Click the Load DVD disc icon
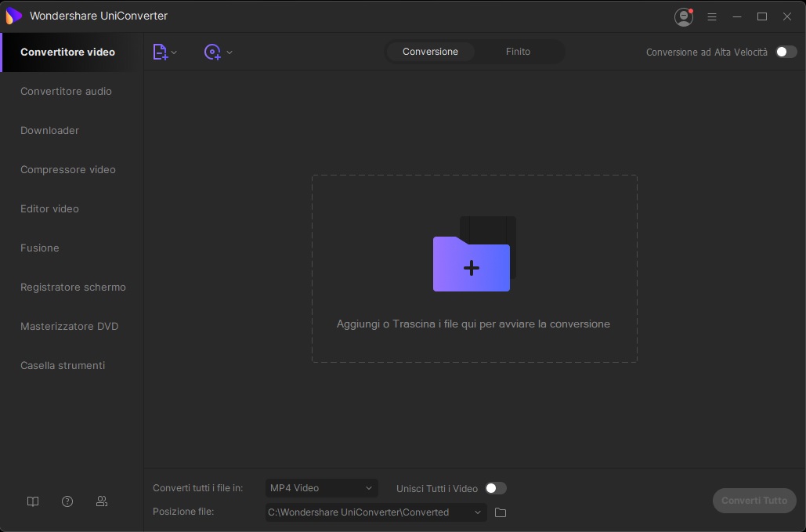Viewport: 806px width, 532px height. click(212, 52)
